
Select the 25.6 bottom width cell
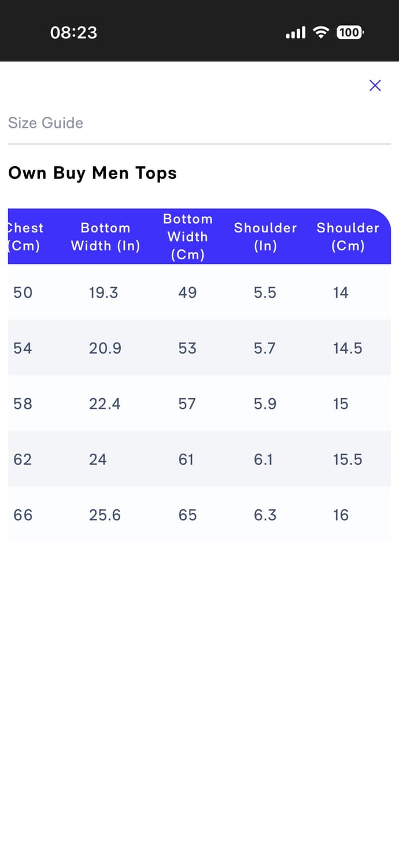coord(105,514)
